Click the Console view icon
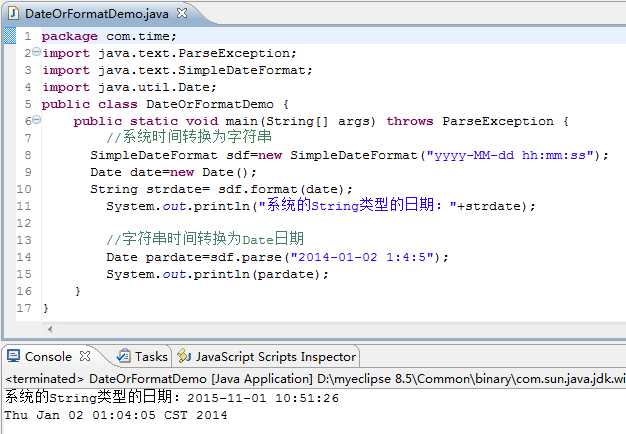Screen dimensions: 626x434 point(14,356)
